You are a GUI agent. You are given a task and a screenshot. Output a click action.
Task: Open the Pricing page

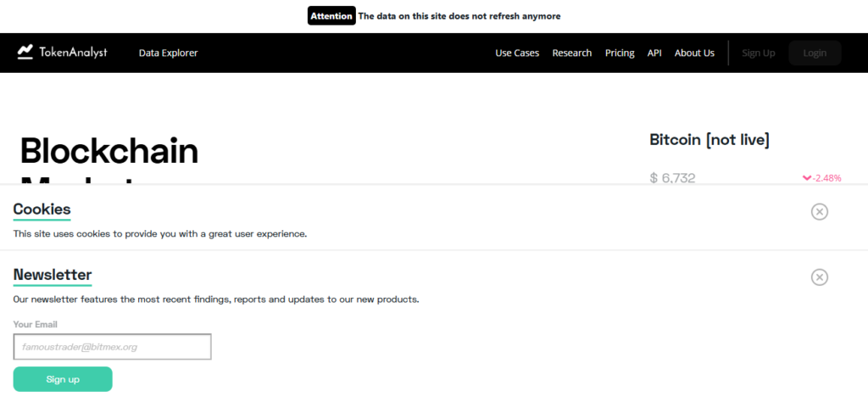[620, 53]
